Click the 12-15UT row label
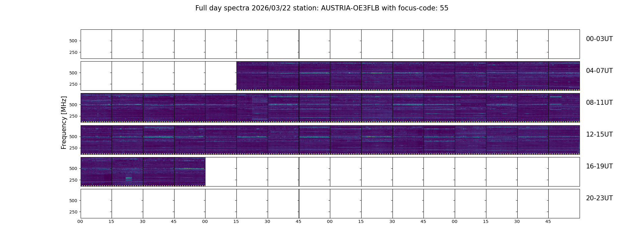 point(599,134)
